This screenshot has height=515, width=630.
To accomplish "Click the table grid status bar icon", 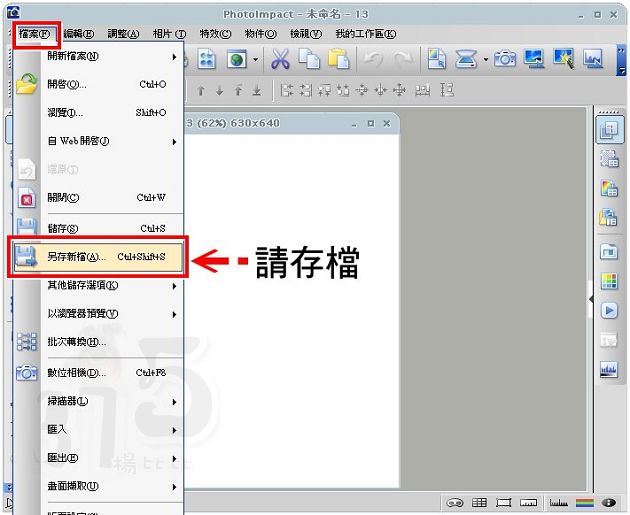I will tap(479, 503).
